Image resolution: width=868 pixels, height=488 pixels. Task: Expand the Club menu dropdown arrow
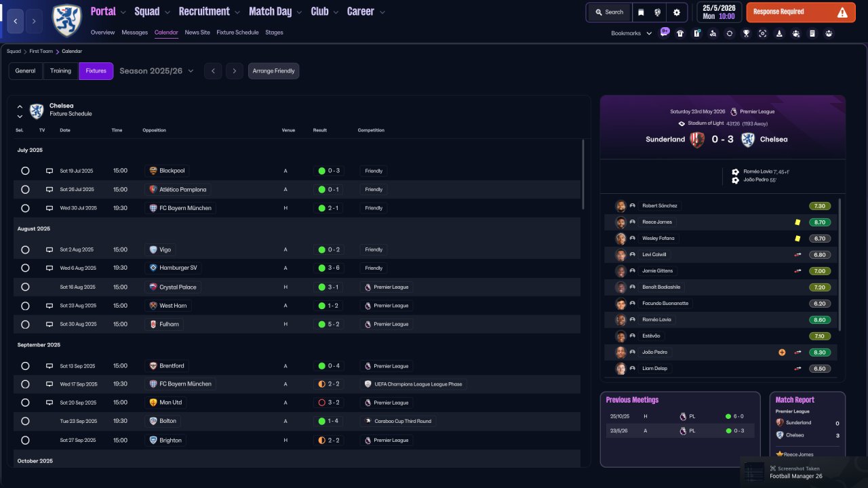(x=335, y=12)
